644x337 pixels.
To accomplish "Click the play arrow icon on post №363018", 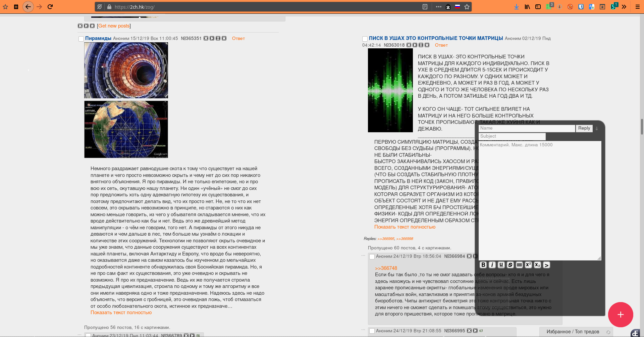I will point(415,45).
